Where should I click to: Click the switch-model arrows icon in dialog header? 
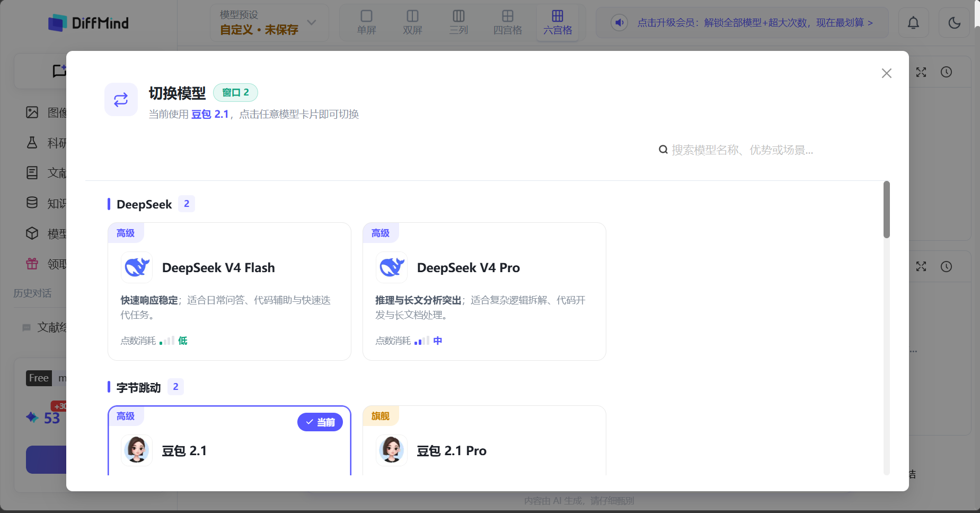point(121,99)
